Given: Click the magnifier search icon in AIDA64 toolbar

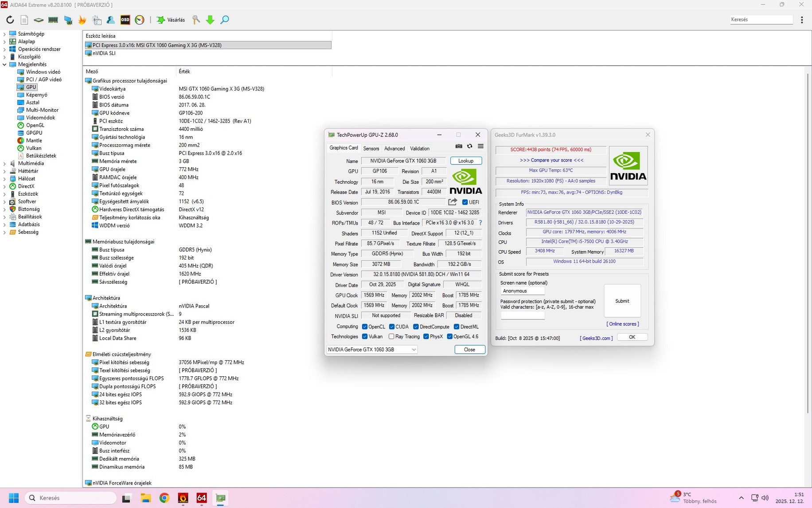Looking at the screenshot, I should pyautogui.click(x=225, y=20).
